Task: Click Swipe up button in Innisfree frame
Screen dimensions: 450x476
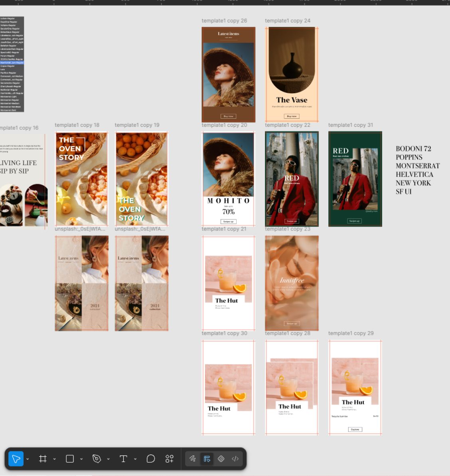Action: 292,324
